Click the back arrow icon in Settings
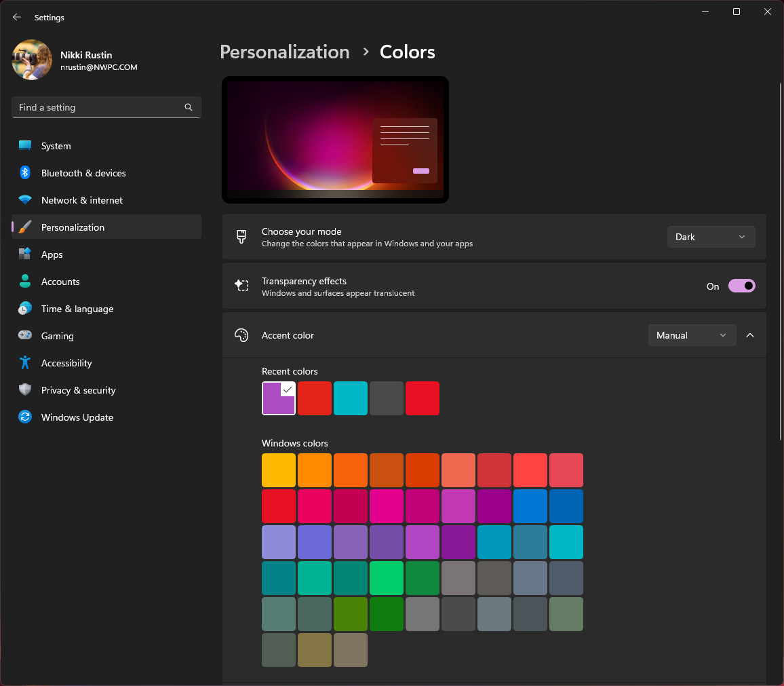Viewport: 784px width, 686px height. tap(17, 17)
